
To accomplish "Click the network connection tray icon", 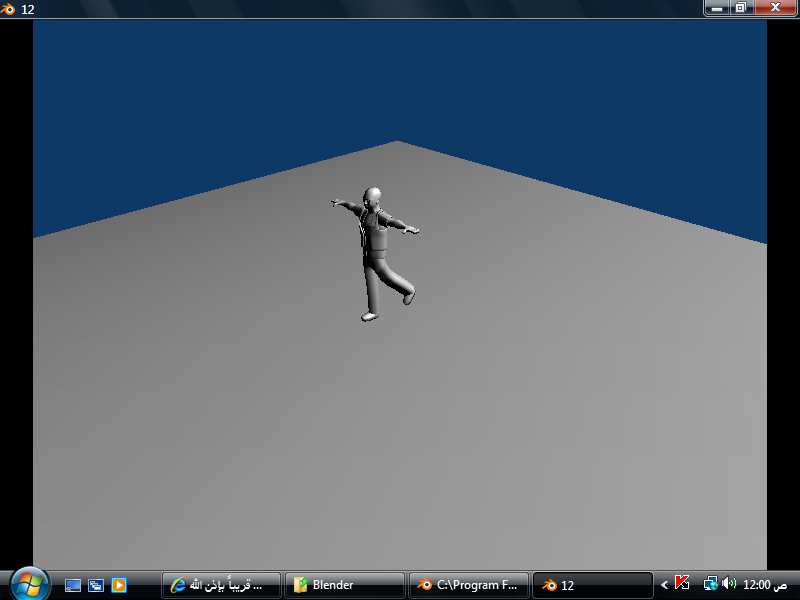I will click(x=710, y=583).
